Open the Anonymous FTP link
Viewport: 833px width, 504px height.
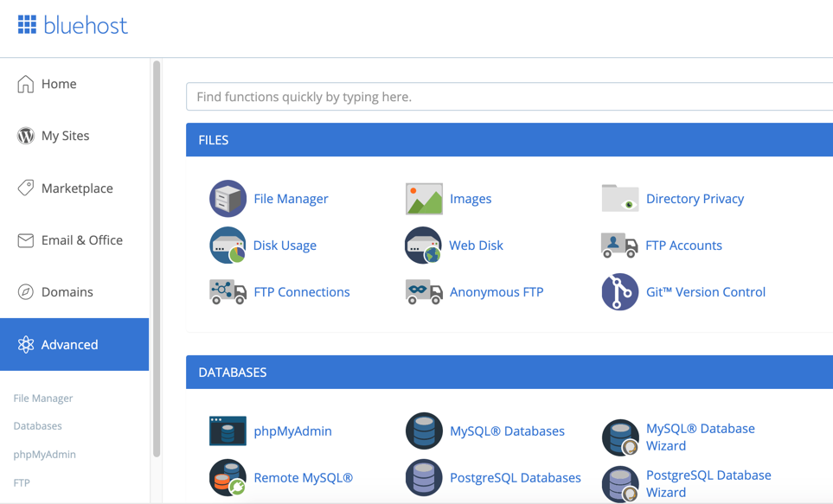[497, 292]
